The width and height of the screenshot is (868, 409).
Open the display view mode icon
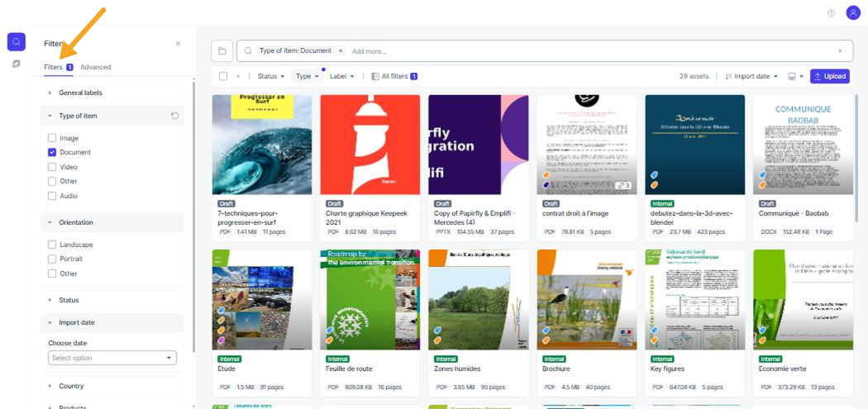click(795, 76)
